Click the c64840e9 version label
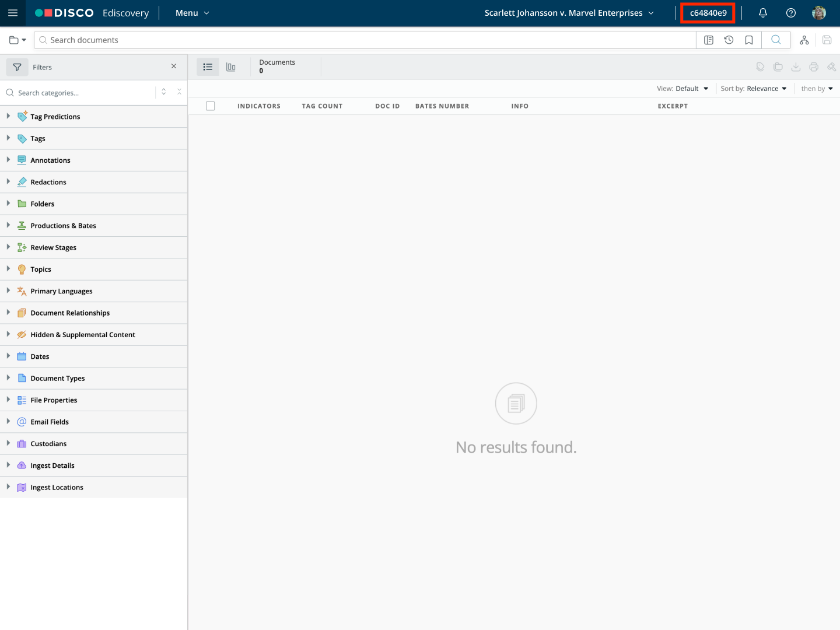Screen dimensions: 840x630 point(708,13)
